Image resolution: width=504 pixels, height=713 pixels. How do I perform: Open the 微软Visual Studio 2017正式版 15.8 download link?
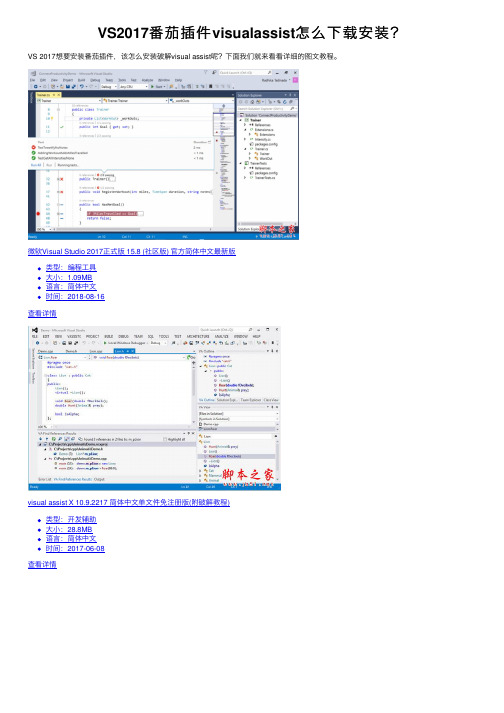point(131,251)
